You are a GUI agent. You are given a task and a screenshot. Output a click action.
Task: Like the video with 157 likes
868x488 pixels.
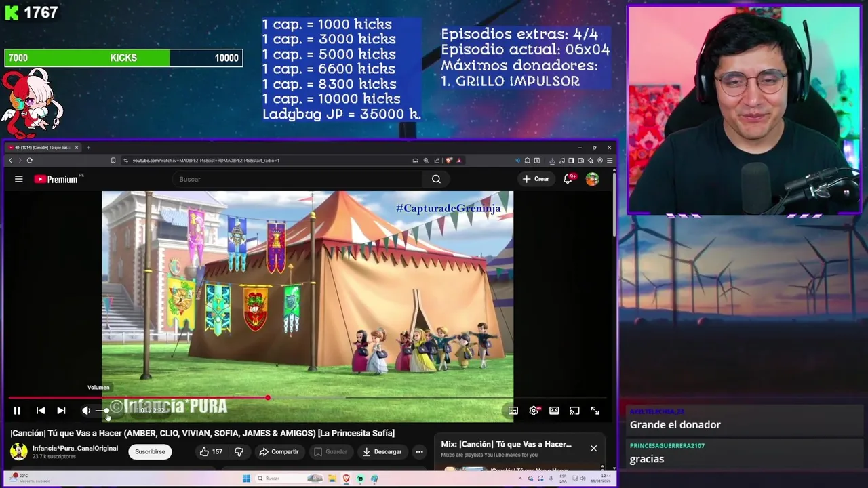coord(211,451)
